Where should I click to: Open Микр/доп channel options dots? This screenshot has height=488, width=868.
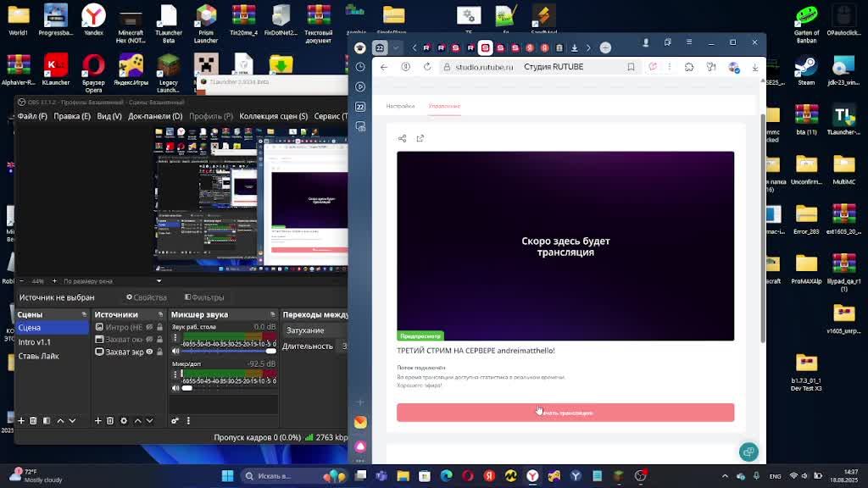175,374
